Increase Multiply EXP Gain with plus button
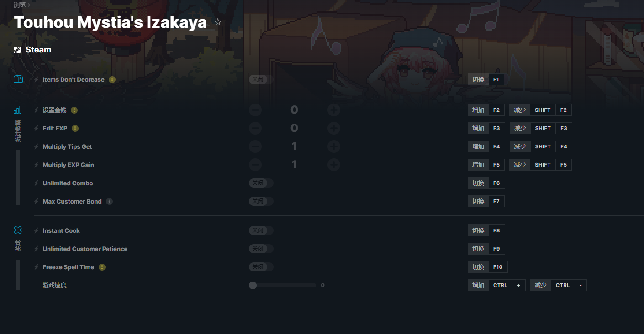 334,165
